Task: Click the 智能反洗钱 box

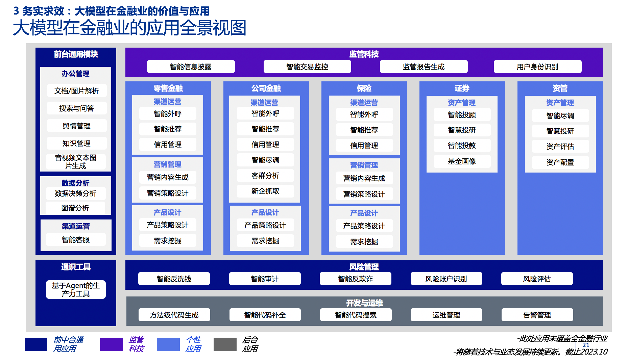Action: pos(174,279)
